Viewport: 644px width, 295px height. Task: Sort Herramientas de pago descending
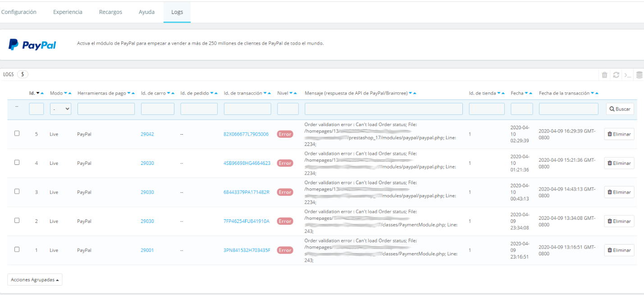pyautogui.click(x=129, y=93)
